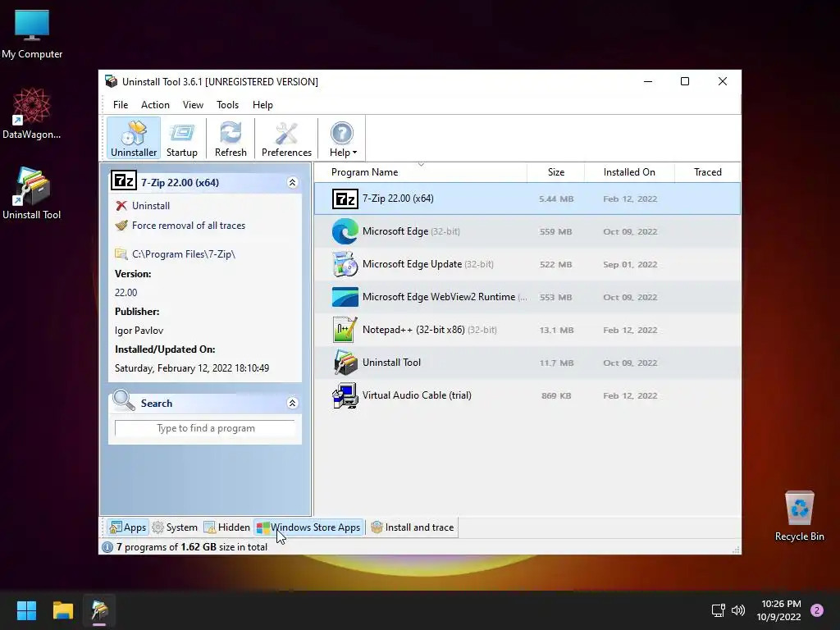This screenshot has width=840, height=630.
Task: Switch to the Startup manager
Action: 181,138
